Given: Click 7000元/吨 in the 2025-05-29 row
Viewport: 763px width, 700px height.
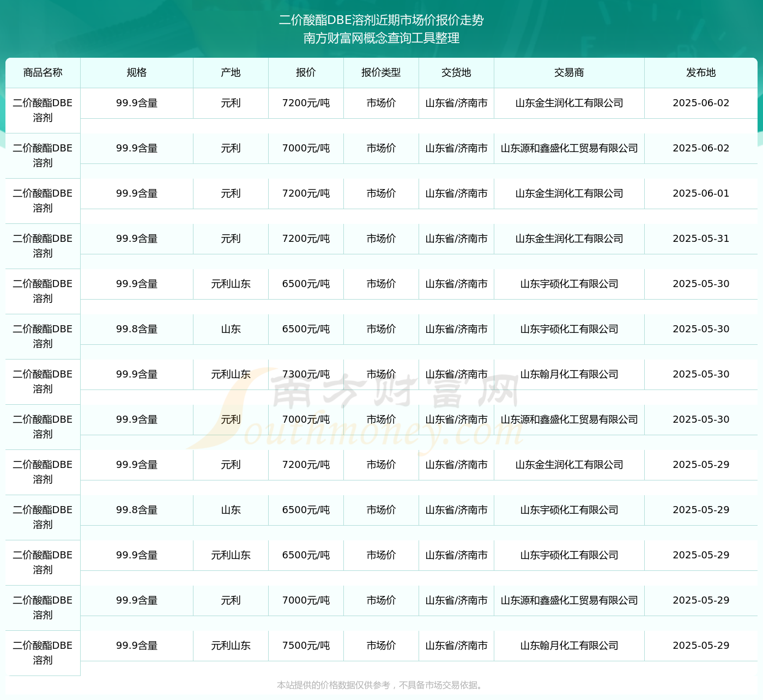Looking at the screenshot, I should point(306,600).
